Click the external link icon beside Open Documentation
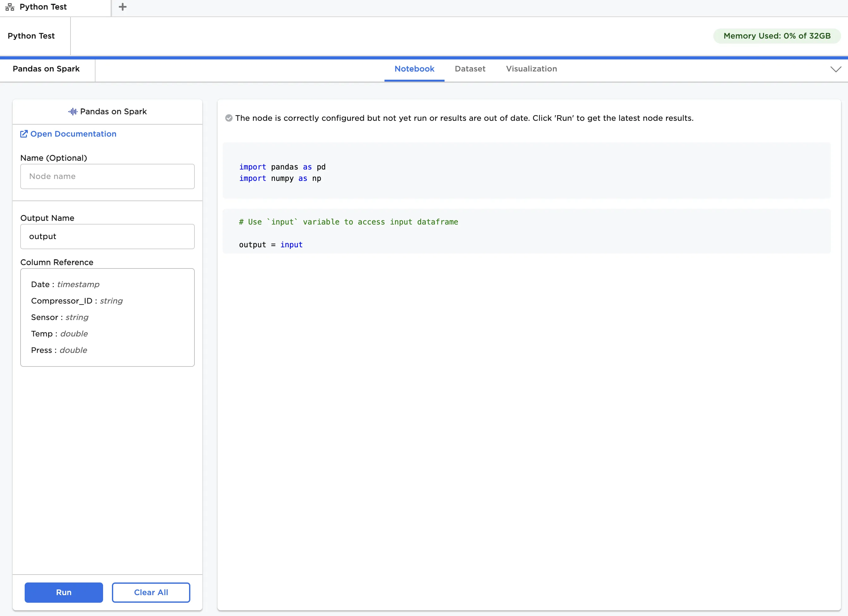 coord(24,134)
